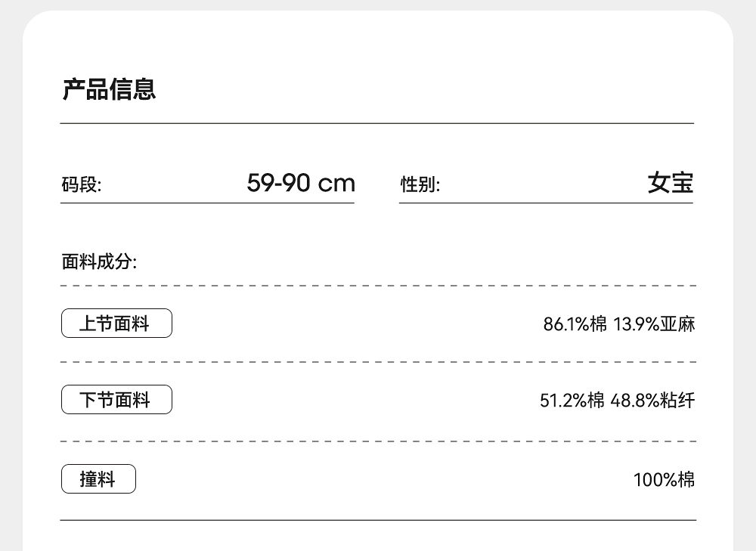
Task: Click dashed divider between 上节面料 and 下节面料
Action: point(378,362)
